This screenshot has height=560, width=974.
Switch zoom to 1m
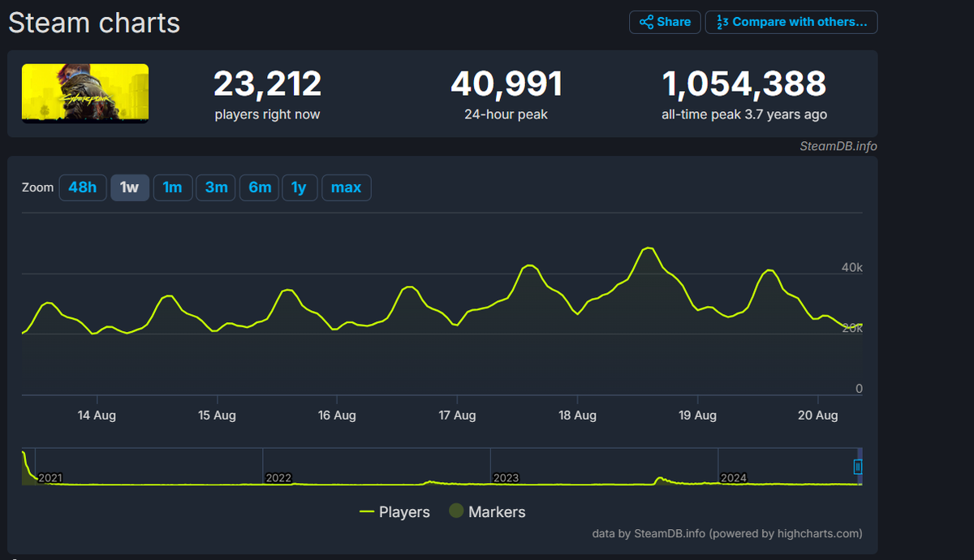click(x=172, y=187)
